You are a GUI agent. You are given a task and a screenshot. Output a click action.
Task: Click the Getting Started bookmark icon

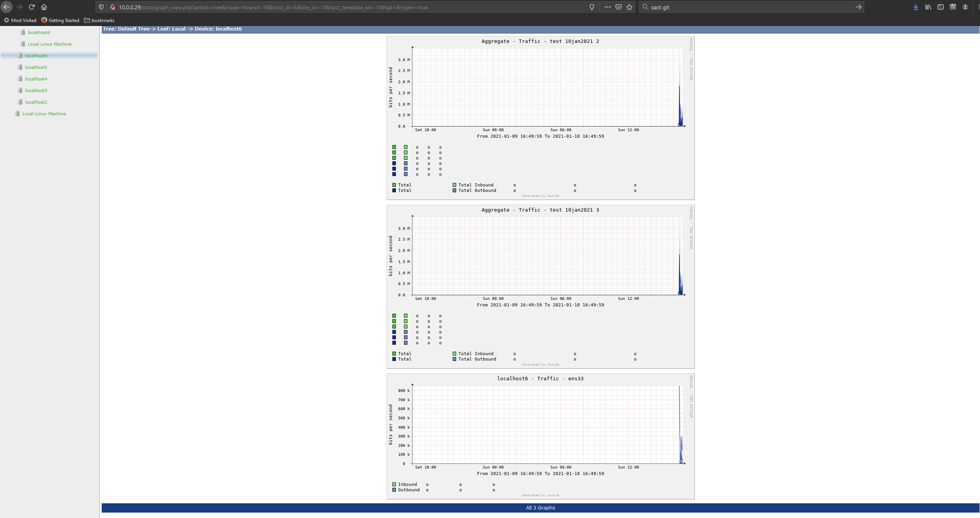coord(43,20)
